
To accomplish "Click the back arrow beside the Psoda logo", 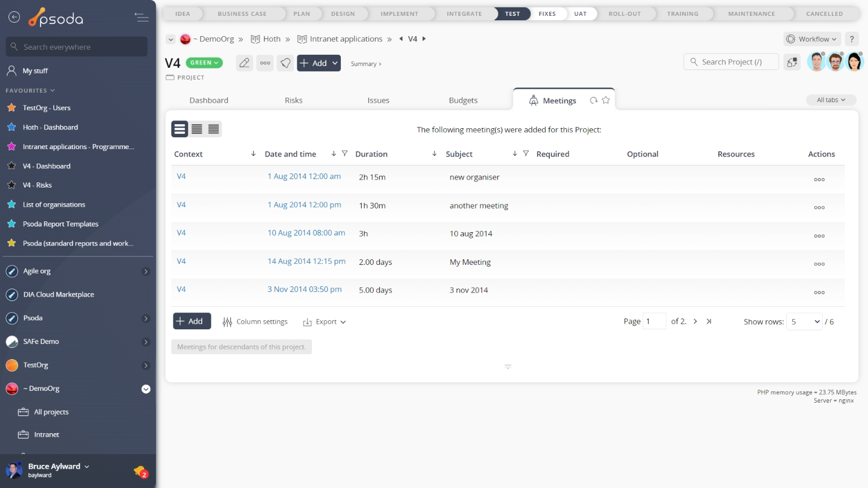I will click(14, 17).
